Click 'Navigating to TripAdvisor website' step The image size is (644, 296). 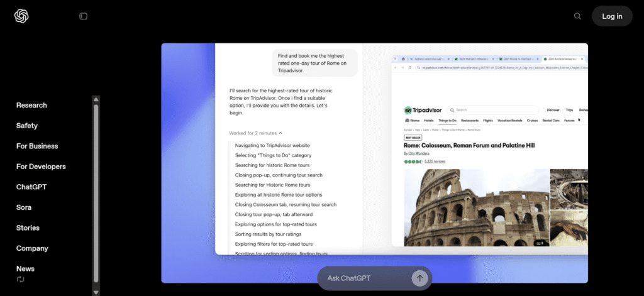(x=272, y=145)
